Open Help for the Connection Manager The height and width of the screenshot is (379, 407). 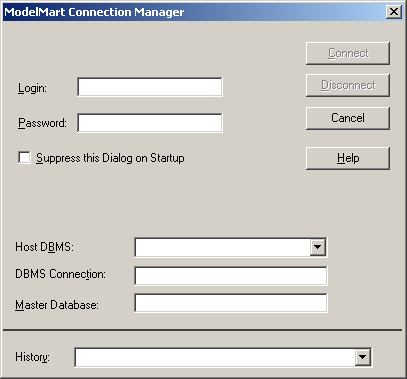pos(348,158)
